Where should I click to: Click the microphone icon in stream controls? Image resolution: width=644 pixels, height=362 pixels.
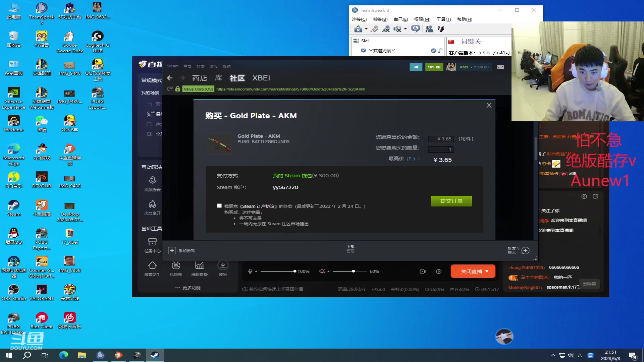point(250,271)
